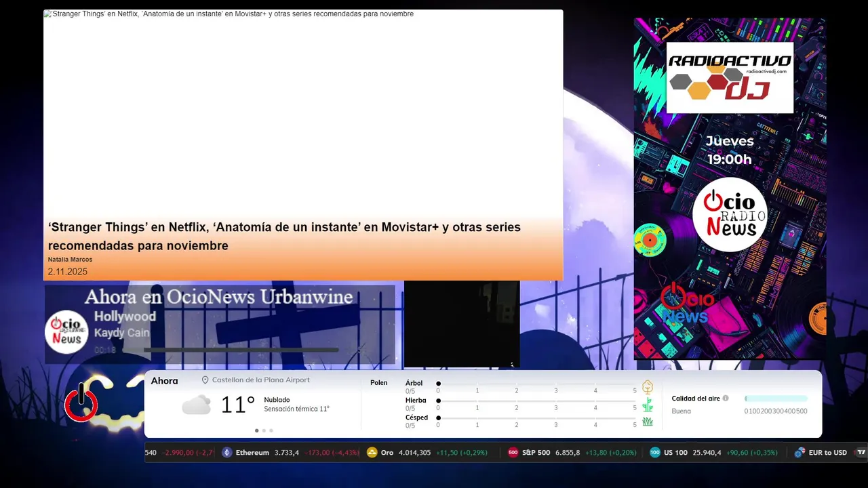The height and width of the screenshot is (488, 868).
Task: Click the US 100 badge icon
Action: click(x=654, y=453)
